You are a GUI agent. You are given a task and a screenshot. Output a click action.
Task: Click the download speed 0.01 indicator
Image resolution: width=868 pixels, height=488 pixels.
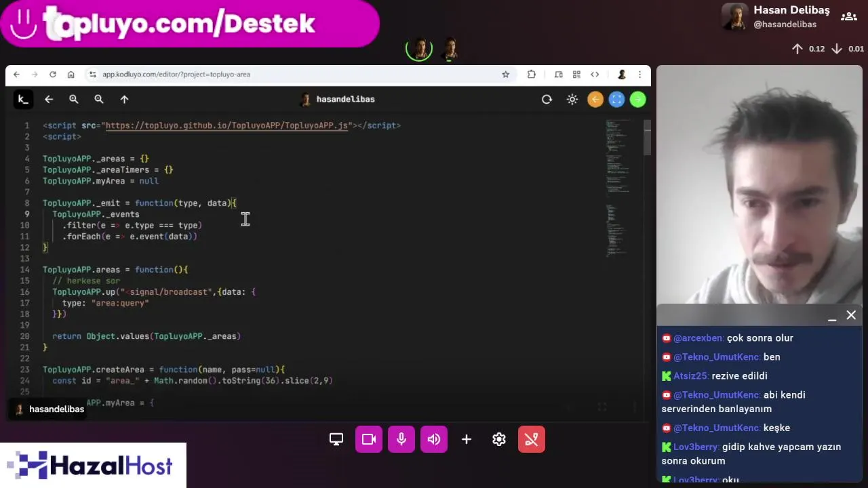coord(848,49)
